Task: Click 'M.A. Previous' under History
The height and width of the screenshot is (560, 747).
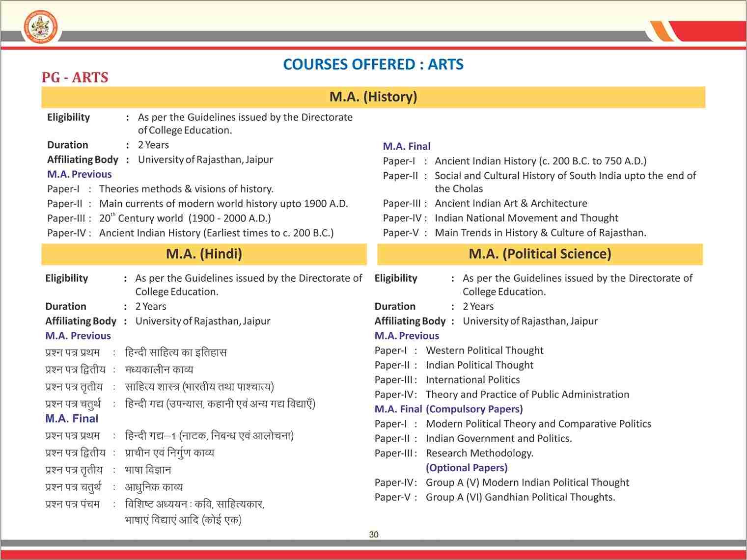Action: (80, 174)
